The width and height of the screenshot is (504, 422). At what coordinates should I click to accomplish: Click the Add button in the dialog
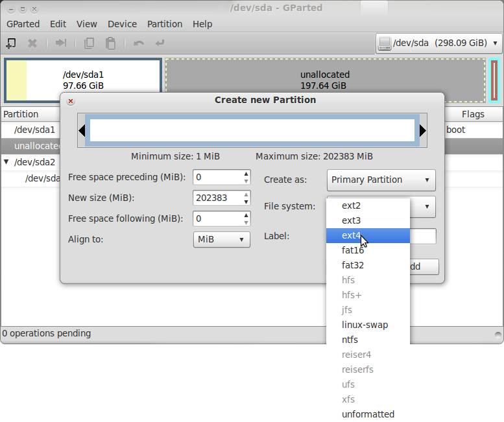click(x=424, y=266)
